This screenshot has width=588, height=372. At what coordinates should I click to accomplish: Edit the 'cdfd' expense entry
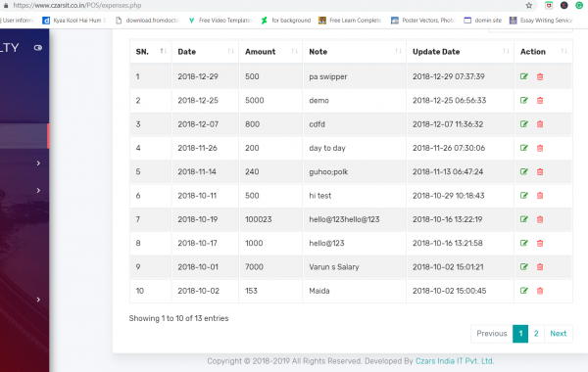pyautogui.click(x=524, y=124)
